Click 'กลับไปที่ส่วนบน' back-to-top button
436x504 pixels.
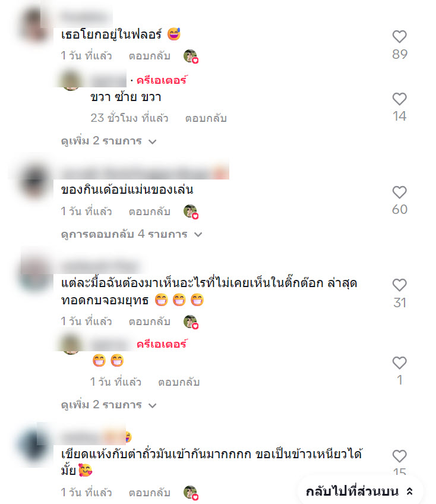[359, 491]
